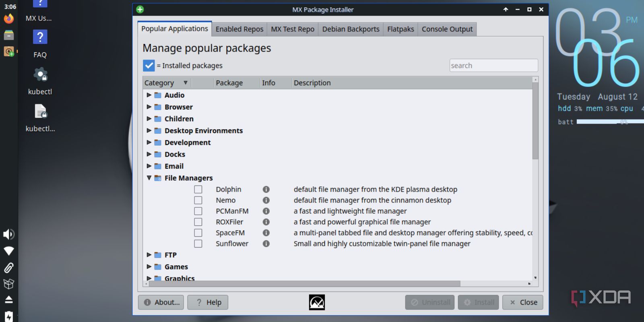Open the MX Test Repo tab
644x322 pixels.
[x=293, y=29]
